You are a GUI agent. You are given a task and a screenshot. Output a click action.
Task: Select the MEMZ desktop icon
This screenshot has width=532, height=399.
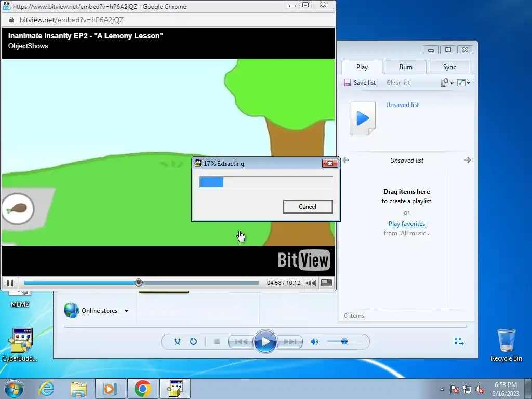(20, 300)
